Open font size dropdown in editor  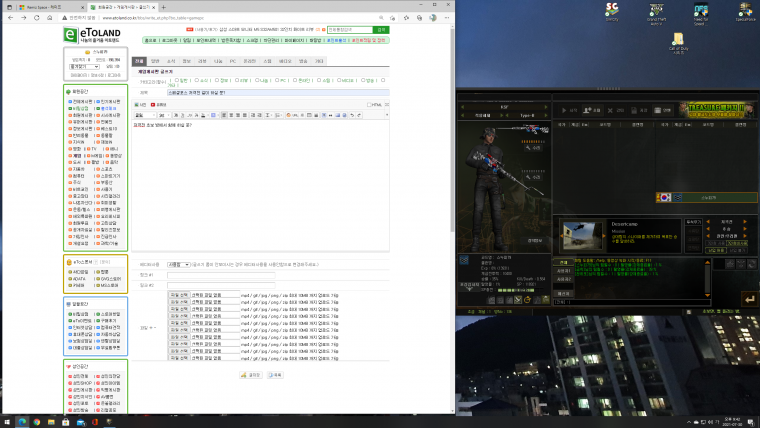click(x=164, y=115)
